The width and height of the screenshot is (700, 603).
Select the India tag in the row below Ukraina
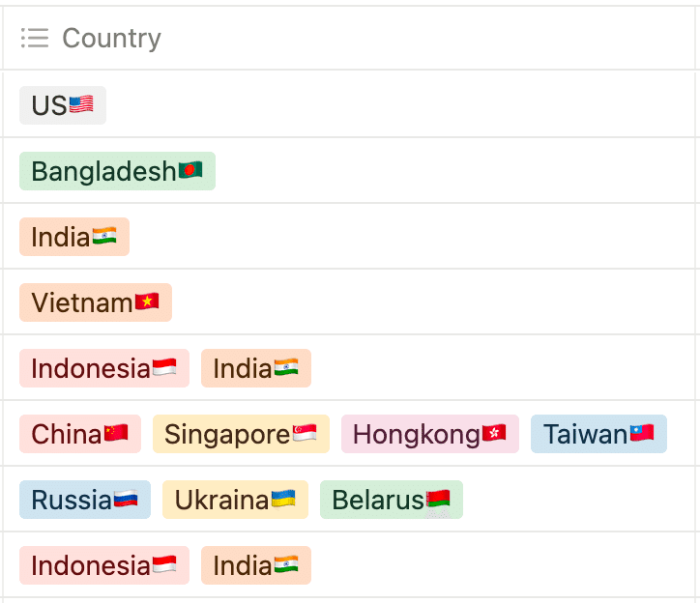(x=256, y=565)
